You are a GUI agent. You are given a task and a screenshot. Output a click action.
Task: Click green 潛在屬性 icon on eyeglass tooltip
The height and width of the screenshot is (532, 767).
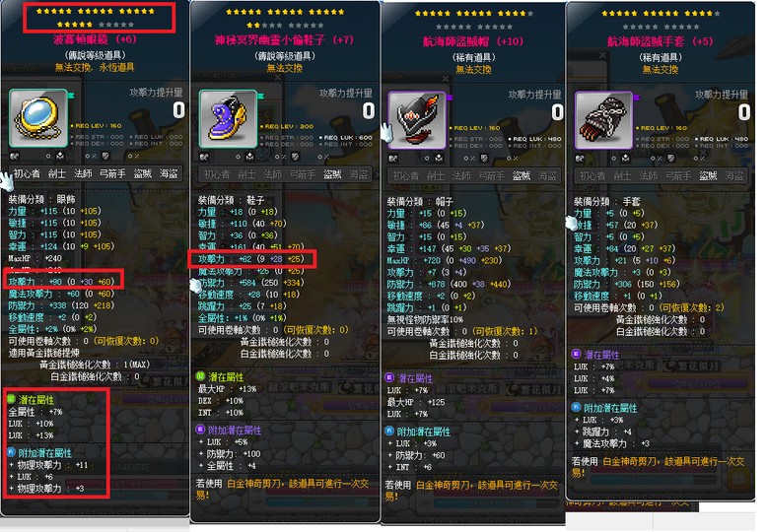click(12, 399)
